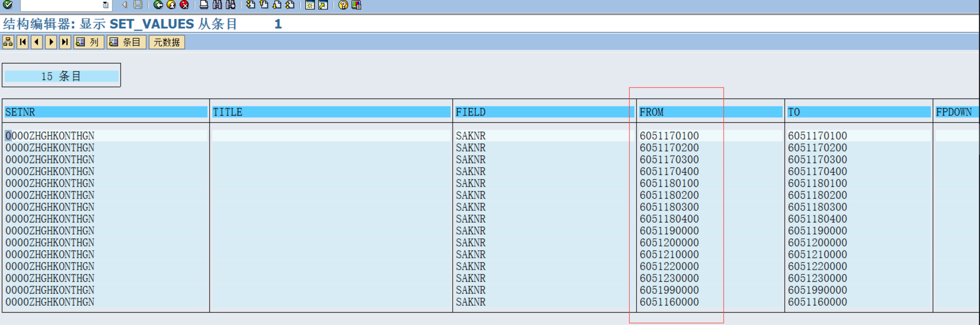Jump to the first entry button
This screenshot has width=980, height=325.
(23, 42)
